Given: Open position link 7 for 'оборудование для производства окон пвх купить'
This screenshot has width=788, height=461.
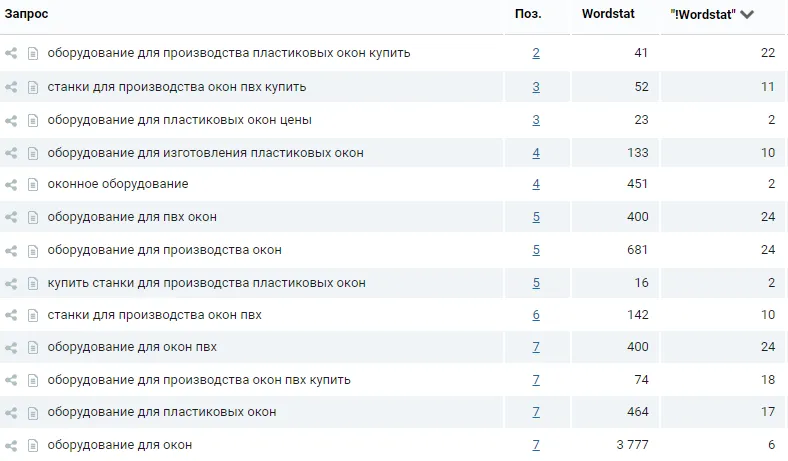Looking at the screenshot, I should [536, 380].
